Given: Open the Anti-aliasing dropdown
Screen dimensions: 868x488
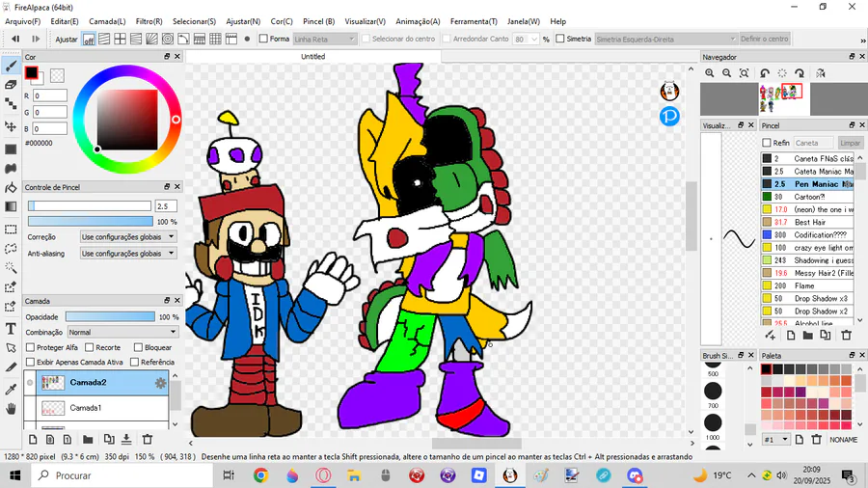Looking at the screenshot, I should 128,254.
